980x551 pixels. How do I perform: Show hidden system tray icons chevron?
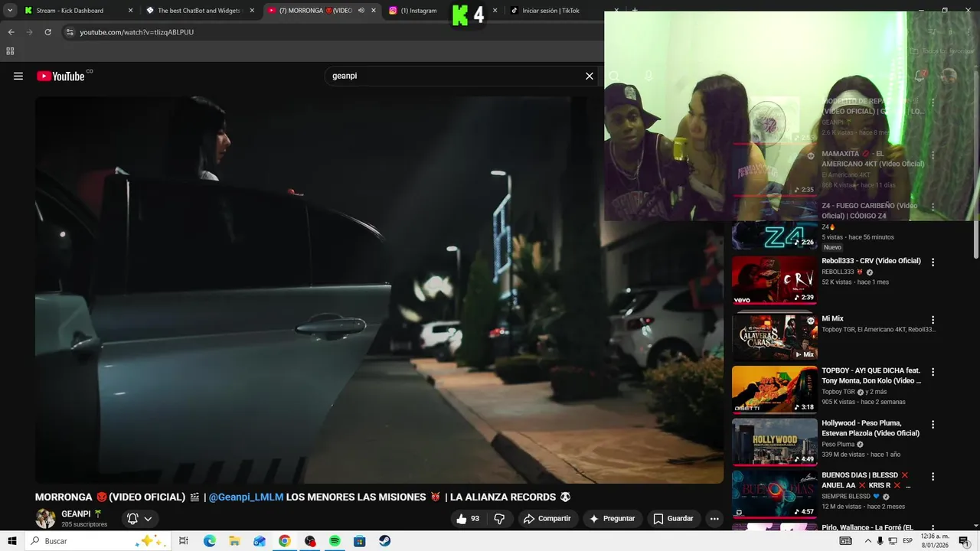867,541
